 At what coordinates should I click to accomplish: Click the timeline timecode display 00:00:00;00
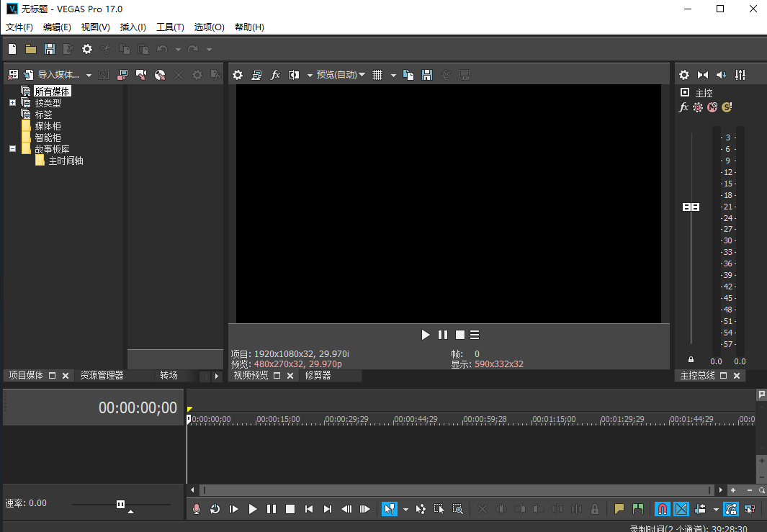pos(138,407)
